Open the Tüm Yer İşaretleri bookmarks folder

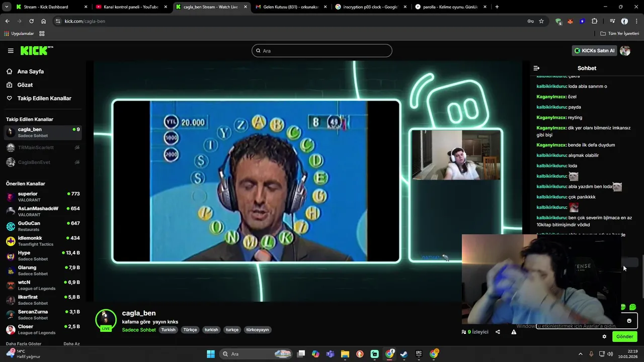coord(620,34)
